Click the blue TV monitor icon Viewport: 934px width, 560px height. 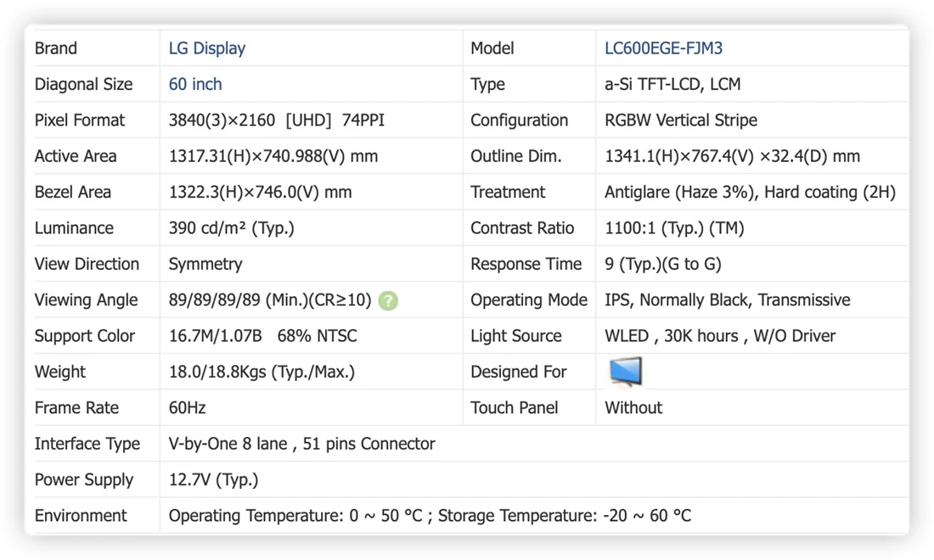click(626, 372)
